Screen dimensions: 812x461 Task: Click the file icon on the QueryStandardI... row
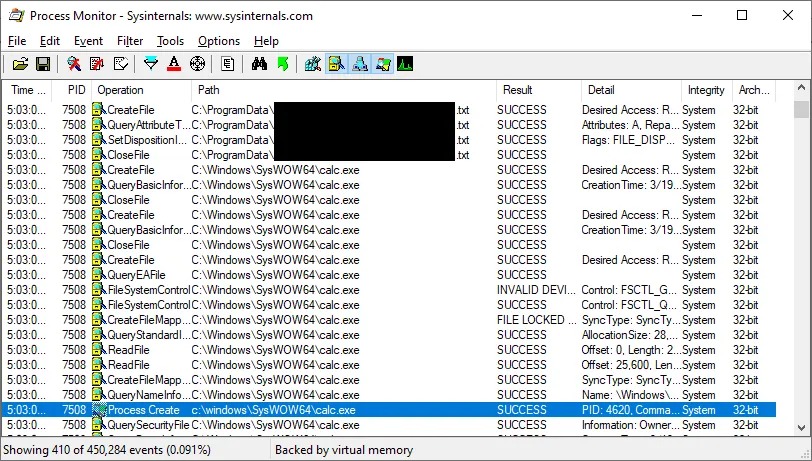click(x=99, y=335)
